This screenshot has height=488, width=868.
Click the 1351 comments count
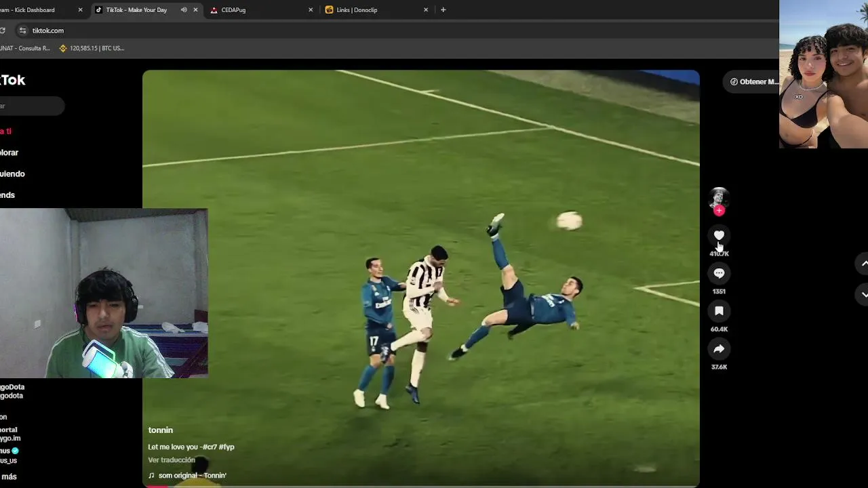pyautogui.click(x=719, y=291)
